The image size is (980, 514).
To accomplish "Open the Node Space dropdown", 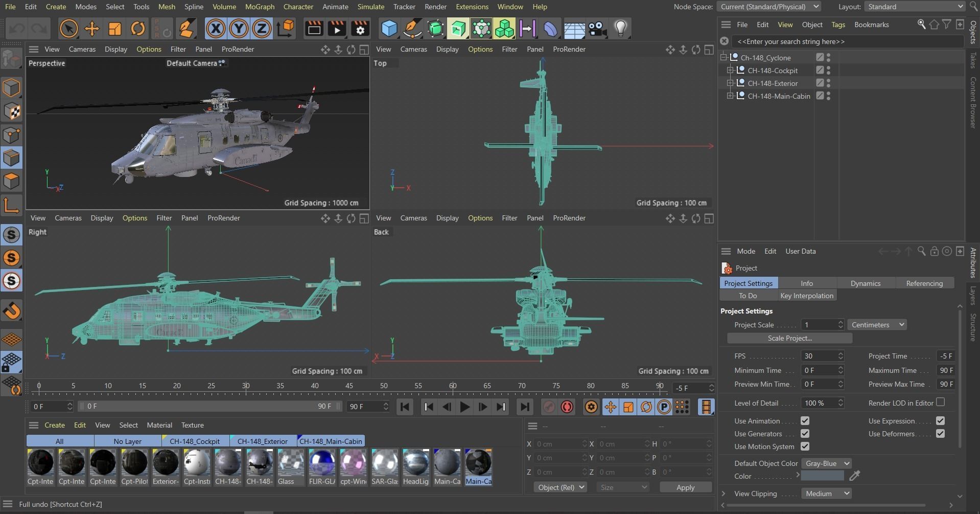I will (768, 7).
